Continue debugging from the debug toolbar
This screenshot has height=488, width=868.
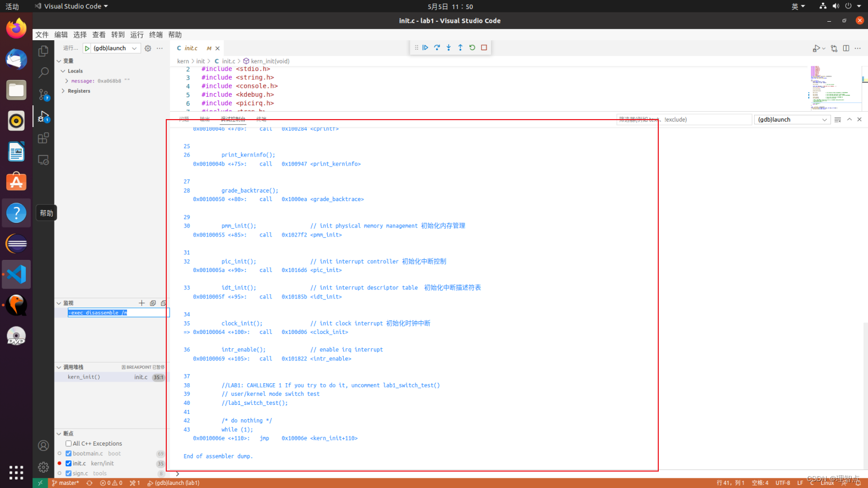coord(425,48)
